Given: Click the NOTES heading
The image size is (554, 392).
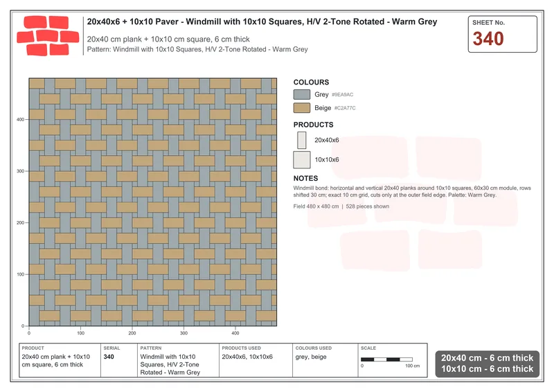Looking at the screenshot, I should [305, 178].
